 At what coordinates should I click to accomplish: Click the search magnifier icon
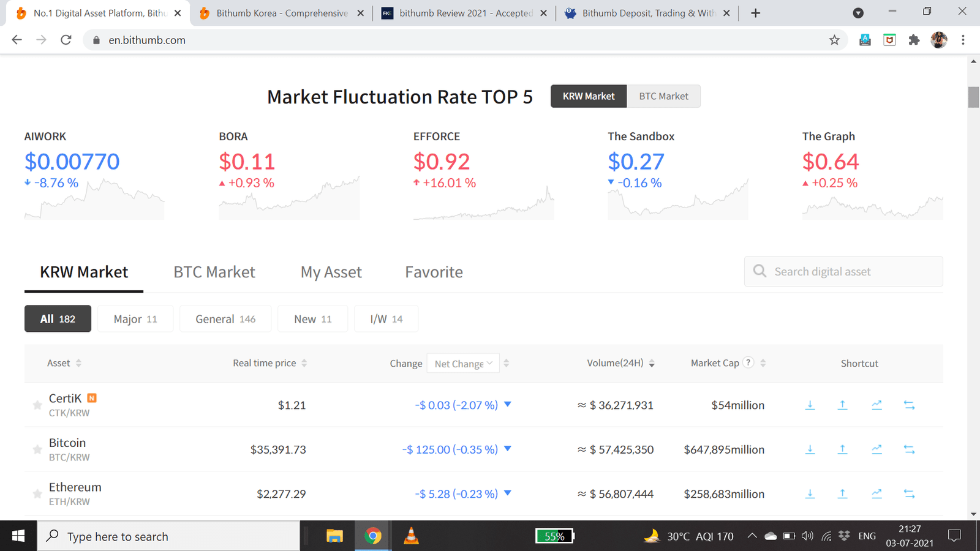point(759,271)
